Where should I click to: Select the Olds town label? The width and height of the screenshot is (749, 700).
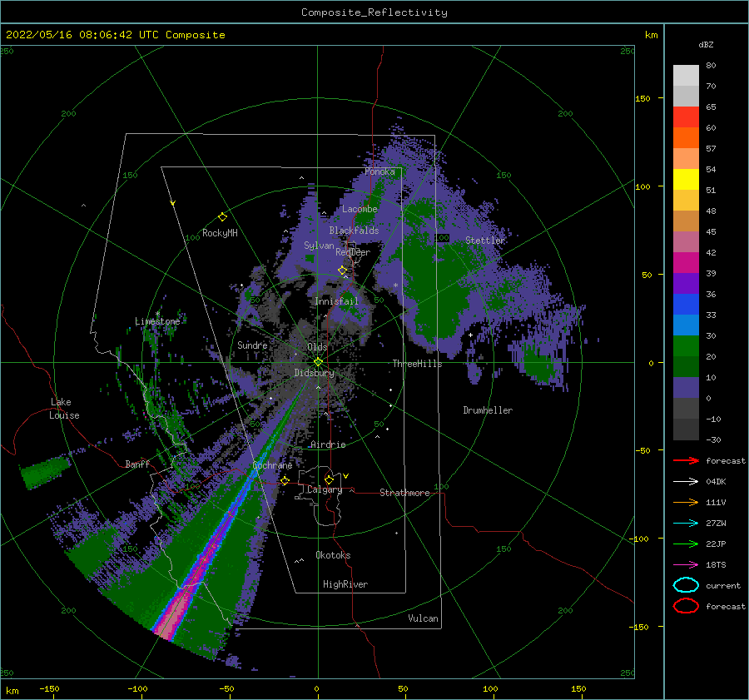[317, 347]
